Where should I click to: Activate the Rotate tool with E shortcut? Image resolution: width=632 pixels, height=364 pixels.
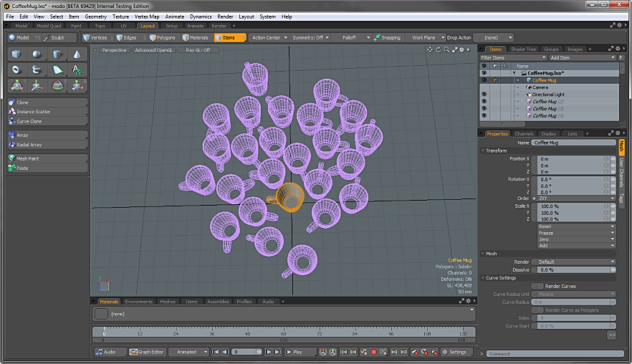tap(57, 85)
